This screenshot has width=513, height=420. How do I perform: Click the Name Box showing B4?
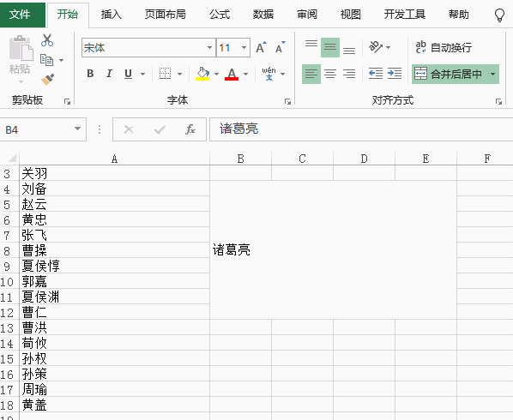(35, 129)
